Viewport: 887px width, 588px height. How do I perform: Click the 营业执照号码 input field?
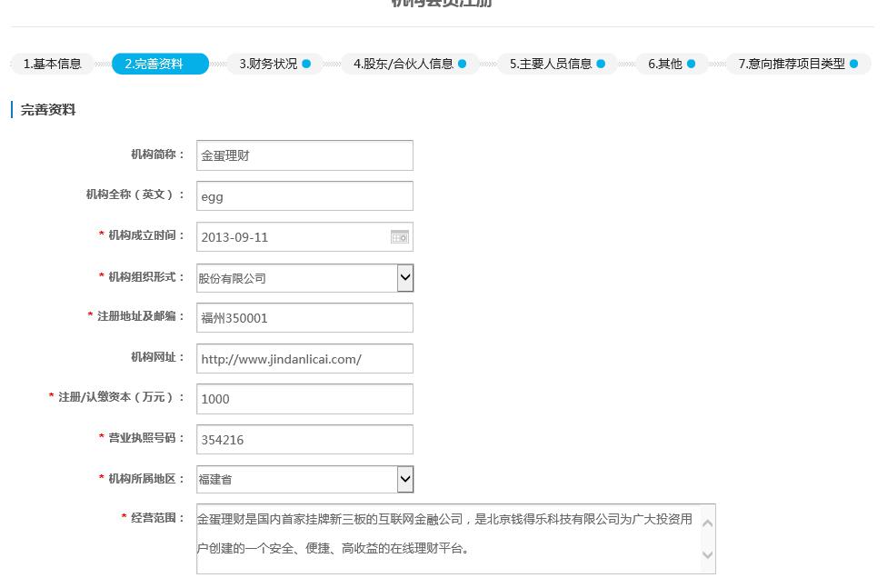coord(304,440)
